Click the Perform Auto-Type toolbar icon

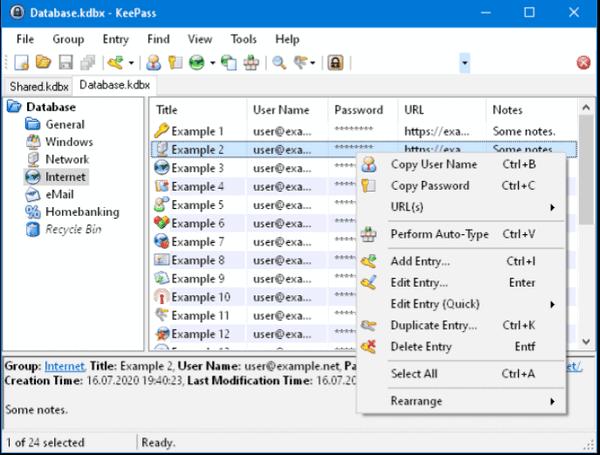tap(251, 62)
